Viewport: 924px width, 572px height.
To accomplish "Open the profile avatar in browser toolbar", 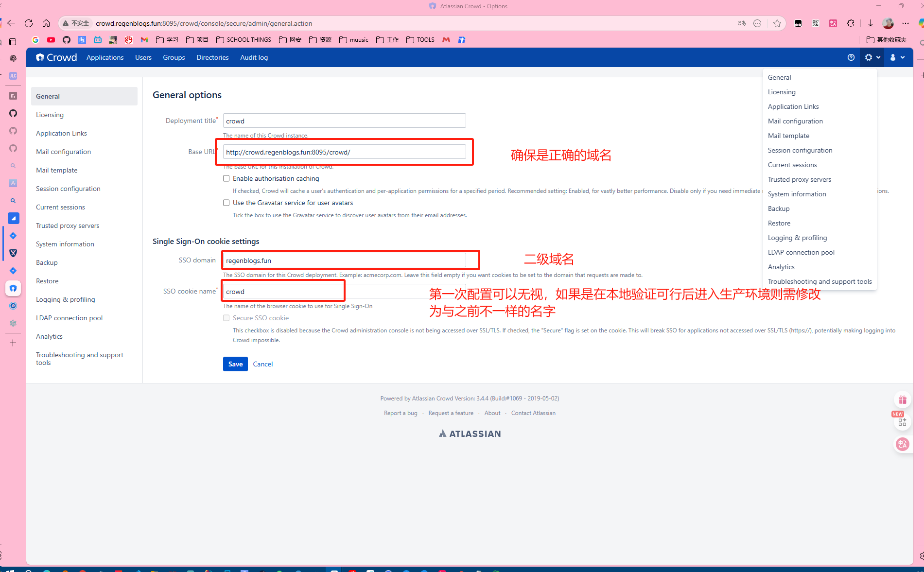I will click(x=888, y=23).
